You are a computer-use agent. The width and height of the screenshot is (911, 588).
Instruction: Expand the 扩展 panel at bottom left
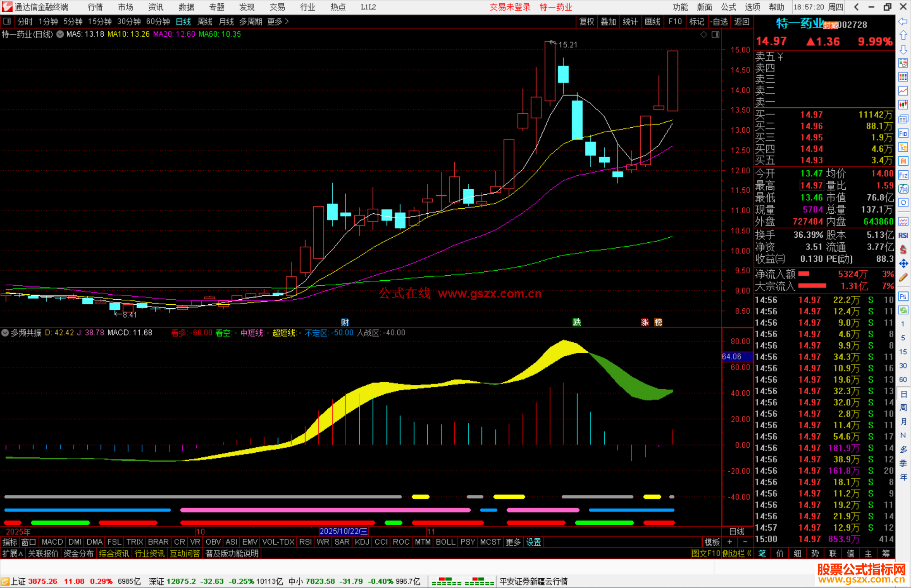click(12, 553)
